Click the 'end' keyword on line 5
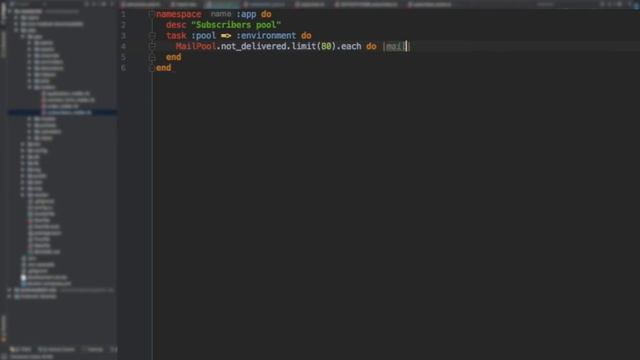Viewport: 640px width, 360px height. click(173, 57)
